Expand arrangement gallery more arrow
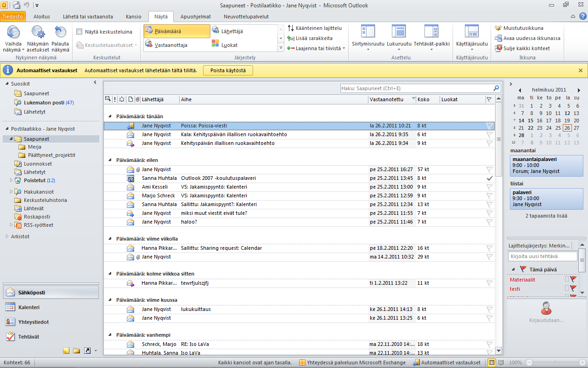Image resolution: width=588 pixels, height=368 pixels. point(281,48)
